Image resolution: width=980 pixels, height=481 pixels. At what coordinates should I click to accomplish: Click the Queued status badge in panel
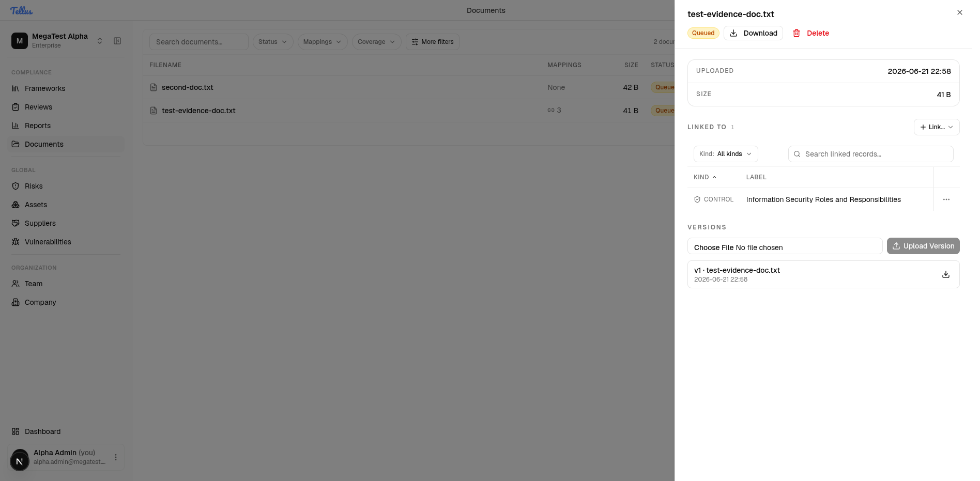(703, 33)
